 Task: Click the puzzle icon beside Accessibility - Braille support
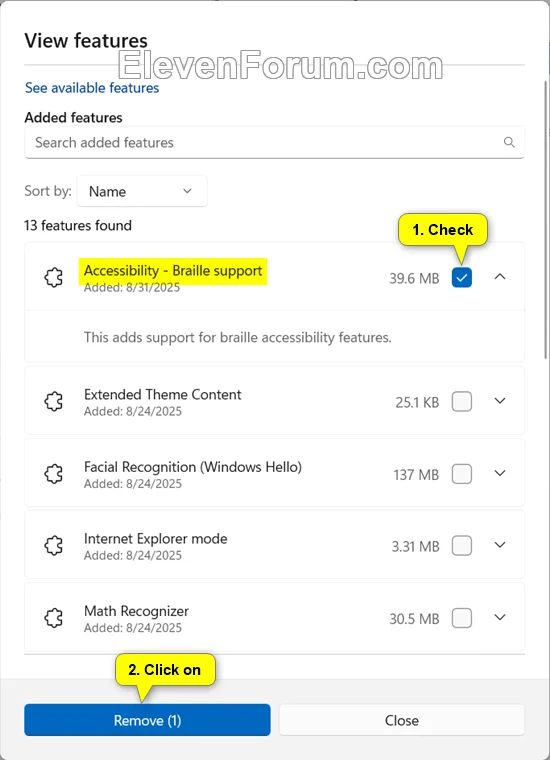coord(54,278)
